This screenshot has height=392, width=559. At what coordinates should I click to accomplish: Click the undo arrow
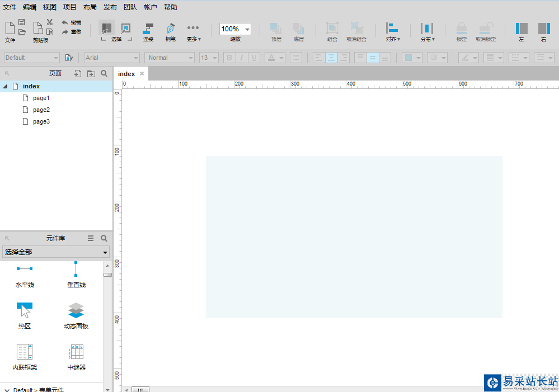point(64,22)
